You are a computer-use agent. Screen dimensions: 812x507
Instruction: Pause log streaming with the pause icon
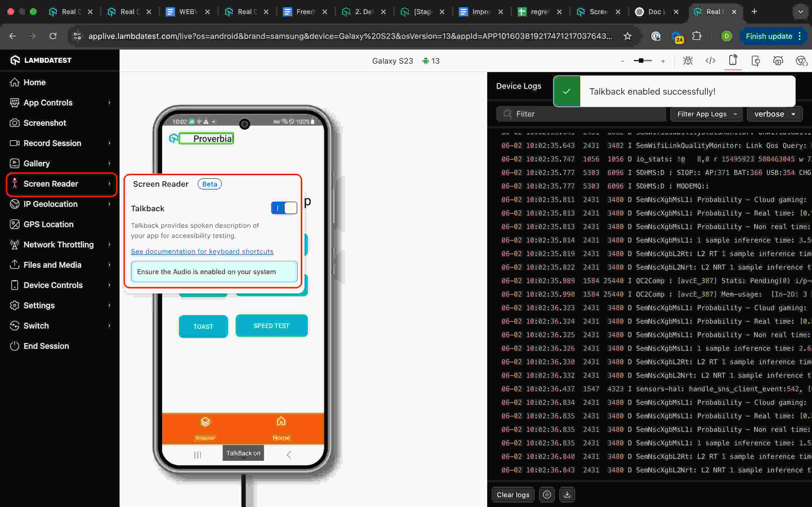click(x=547, y=495)
